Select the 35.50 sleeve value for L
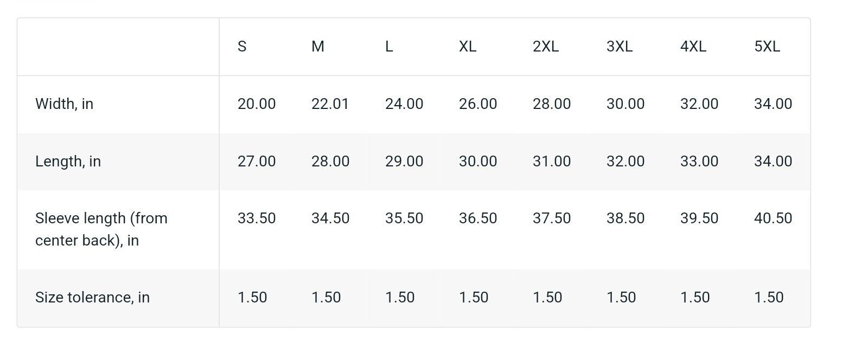The width and height of the screenshot is (868, 348). pos(404,218)
